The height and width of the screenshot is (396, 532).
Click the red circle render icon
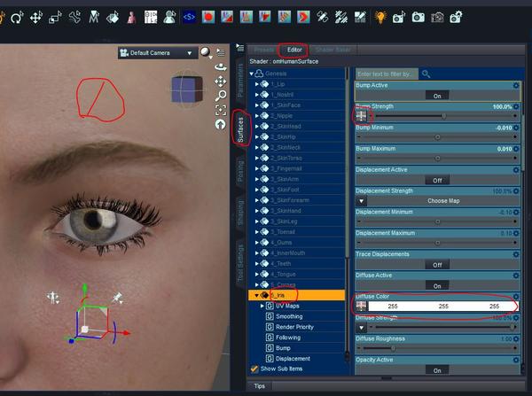click(x=208, y=17)
